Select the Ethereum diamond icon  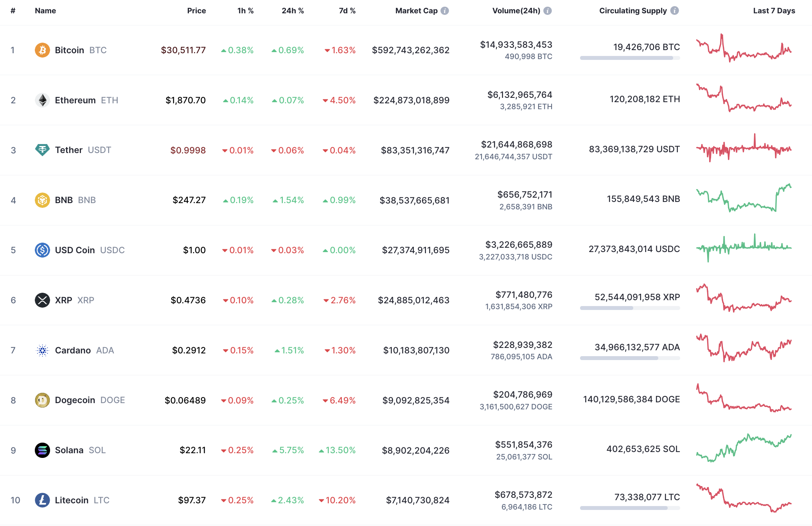[x=43, y=100]
